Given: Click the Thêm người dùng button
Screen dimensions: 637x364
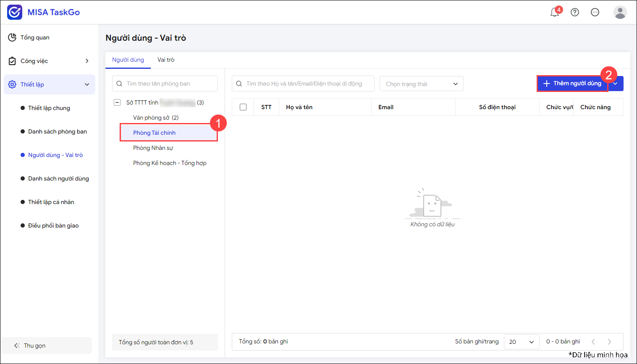Looking at the screenshot, I should click(572, 84).
